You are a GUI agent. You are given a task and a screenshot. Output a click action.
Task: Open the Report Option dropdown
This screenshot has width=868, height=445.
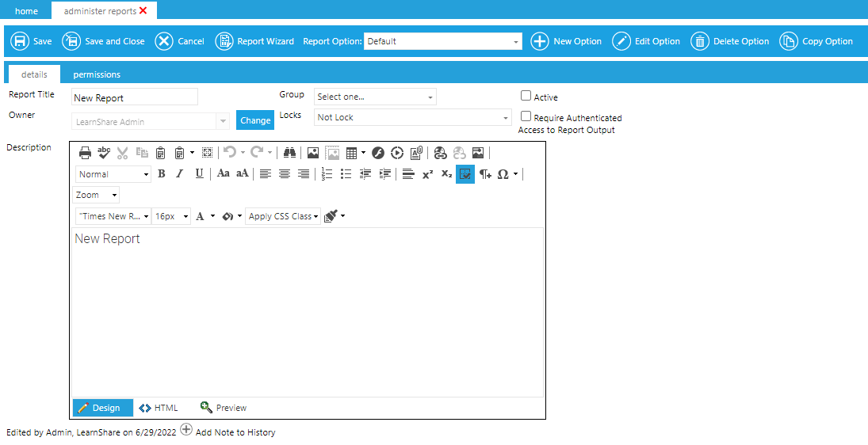pyautogui.click(x=442, y=41)
